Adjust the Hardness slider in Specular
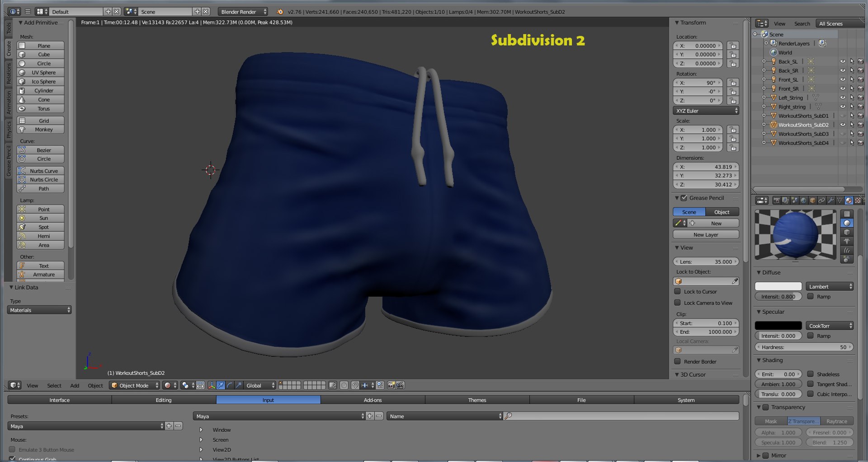The height and width of the screenshot is (462, 868). tap(804, 347)
